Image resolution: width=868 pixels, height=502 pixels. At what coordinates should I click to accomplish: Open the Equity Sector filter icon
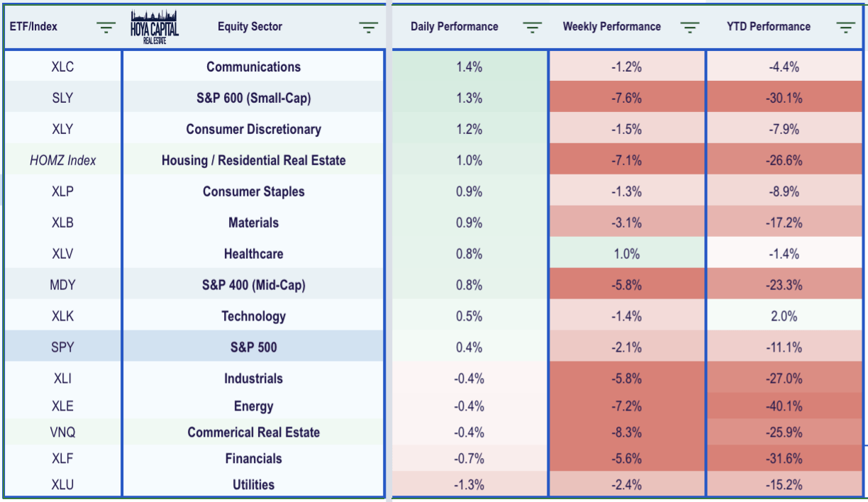(368, 28)
